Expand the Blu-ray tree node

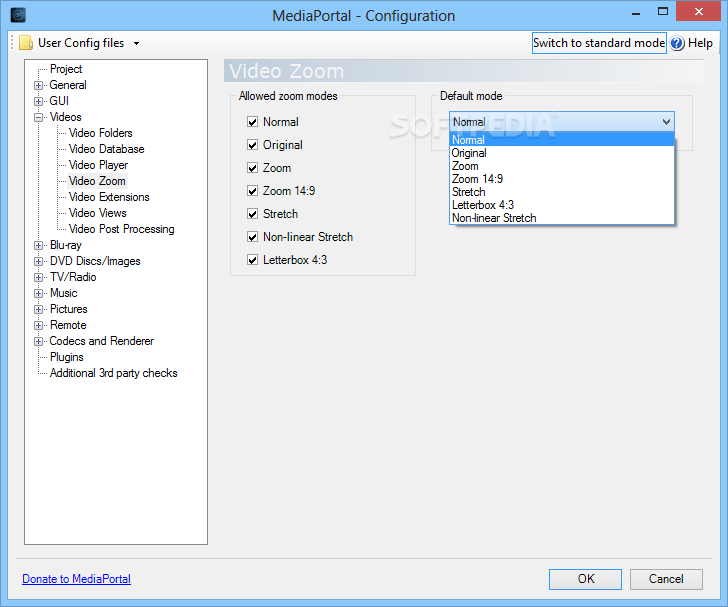coord(39,245)
